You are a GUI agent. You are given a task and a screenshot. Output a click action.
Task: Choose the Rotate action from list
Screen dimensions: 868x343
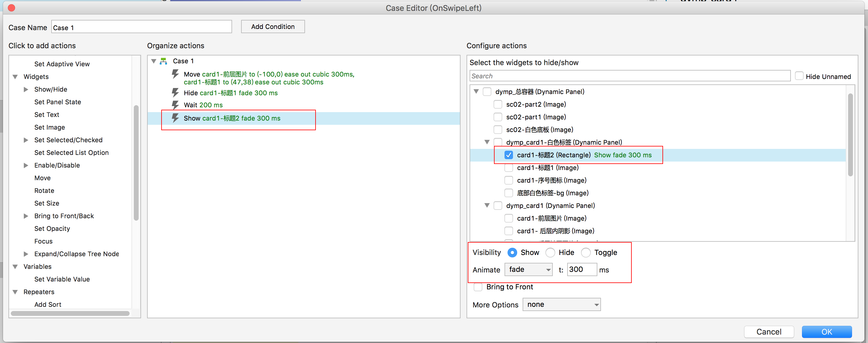coord(44,191)
